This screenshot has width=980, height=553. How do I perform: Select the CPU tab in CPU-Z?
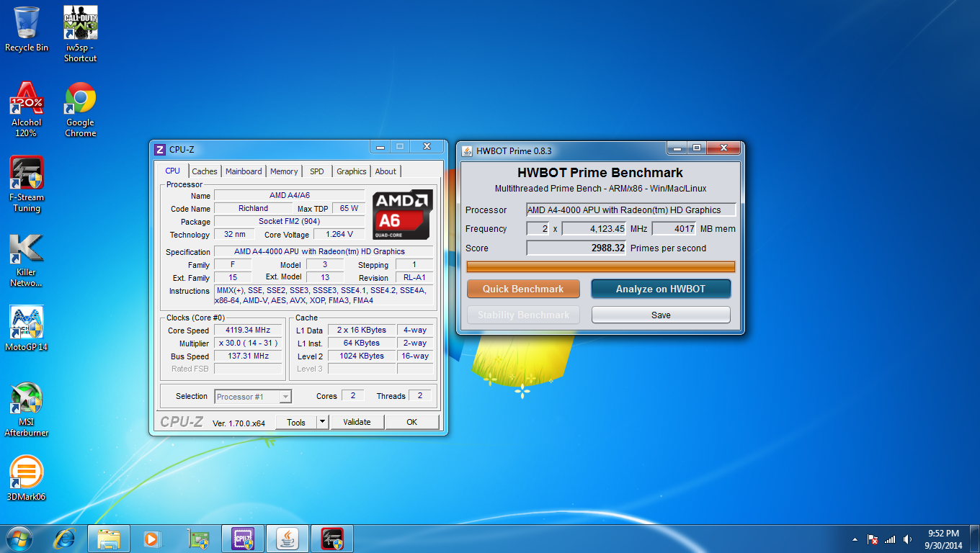pyautogui.click(x=173, y=171)
